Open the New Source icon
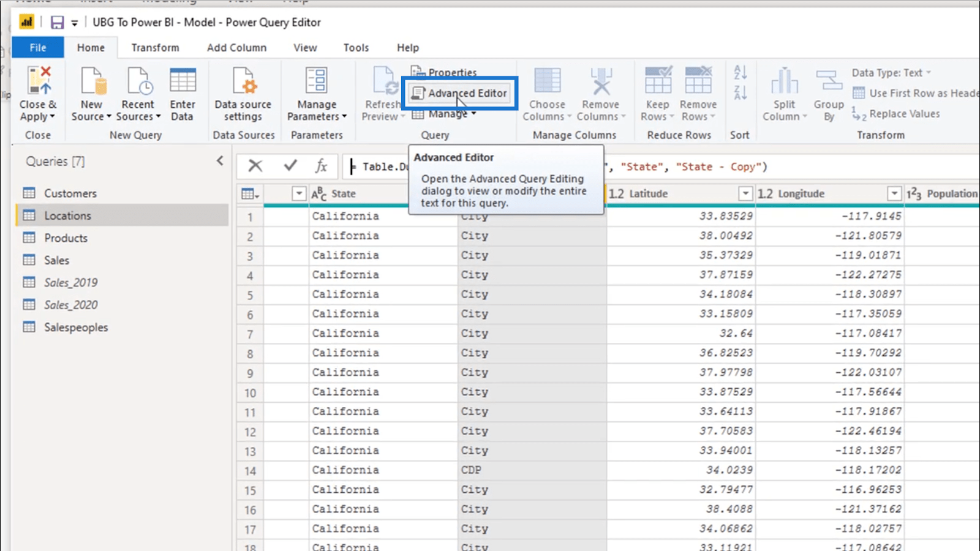Image resolution: width=980 pixels, height=551 pixels. point(92,81)
